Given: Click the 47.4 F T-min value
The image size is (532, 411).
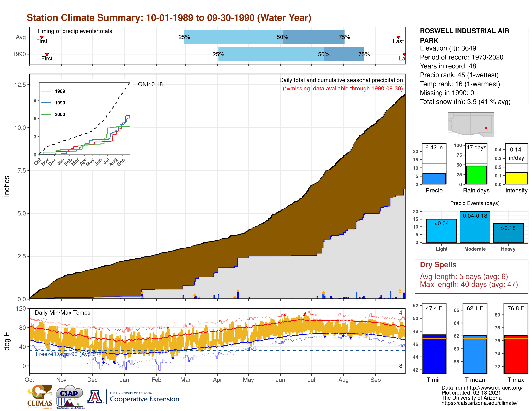Looking at the screenshot, I should [434, 308].
